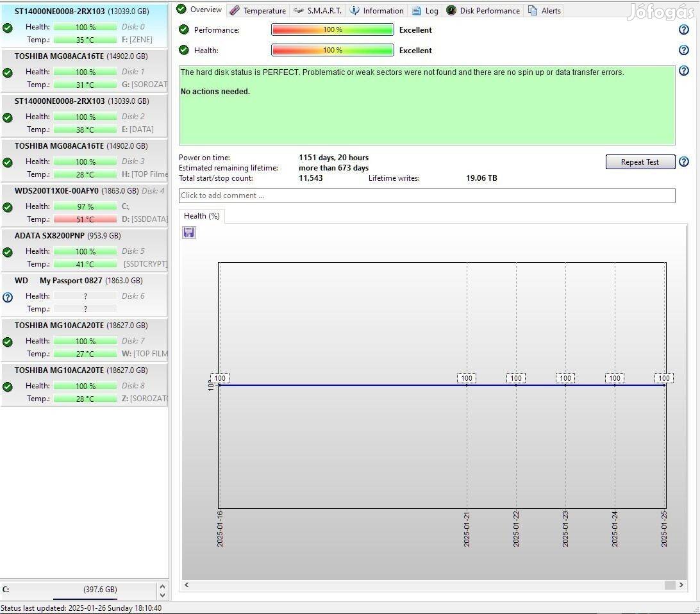Click the green check icon beside Performance
The width and height of the screenshot is (700, 614).
coord(183,29)
